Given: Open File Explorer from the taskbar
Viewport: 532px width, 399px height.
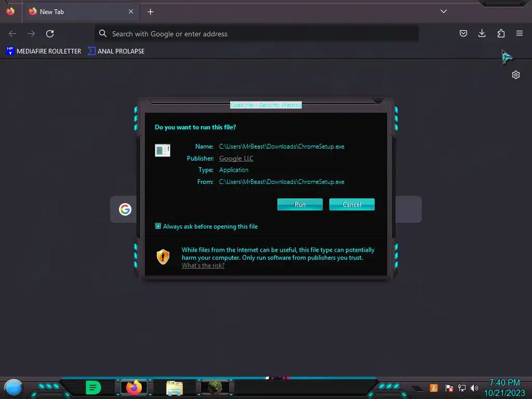Looking at the screenshot, I should click(x=175, y=388).
